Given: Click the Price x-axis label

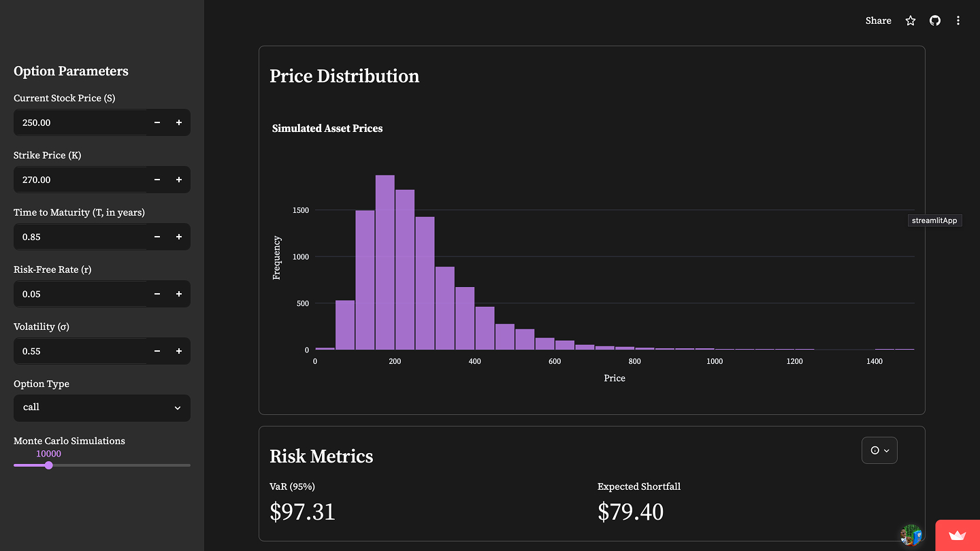Looking at the screenshot, I should point(615,378).
